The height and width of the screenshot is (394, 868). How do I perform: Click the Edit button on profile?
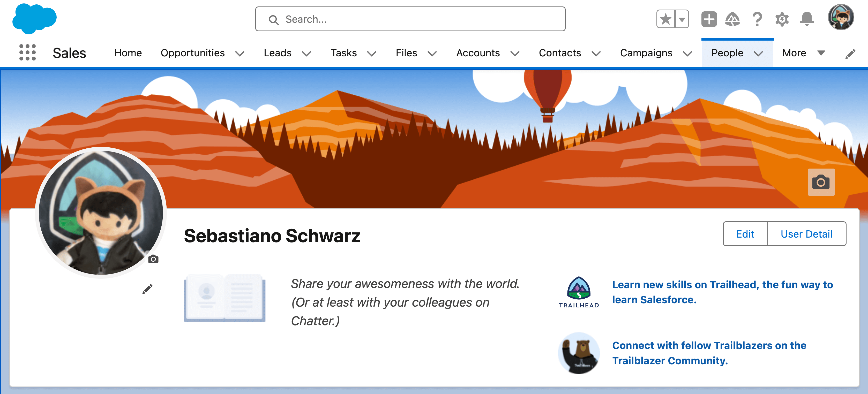click(745, 234)
